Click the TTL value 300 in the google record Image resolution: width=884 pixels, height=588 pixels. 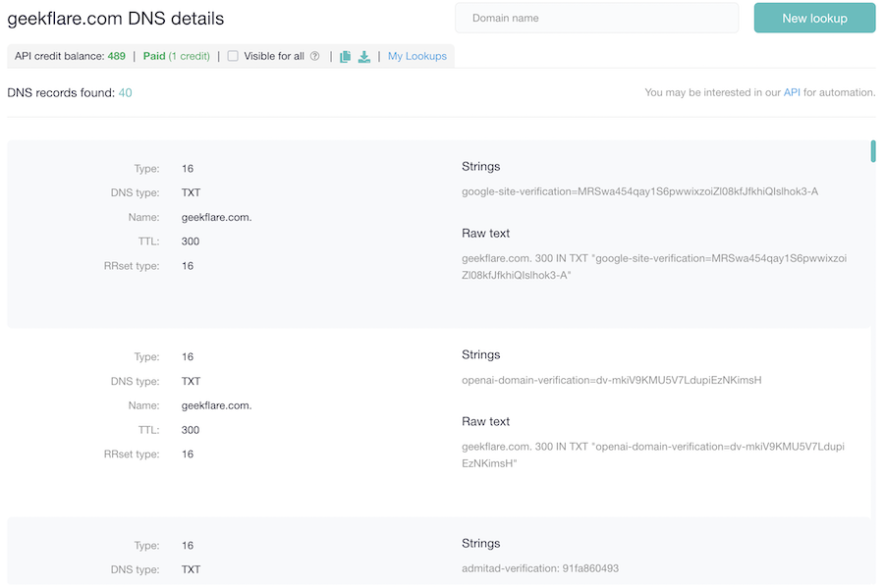point(191,241)
